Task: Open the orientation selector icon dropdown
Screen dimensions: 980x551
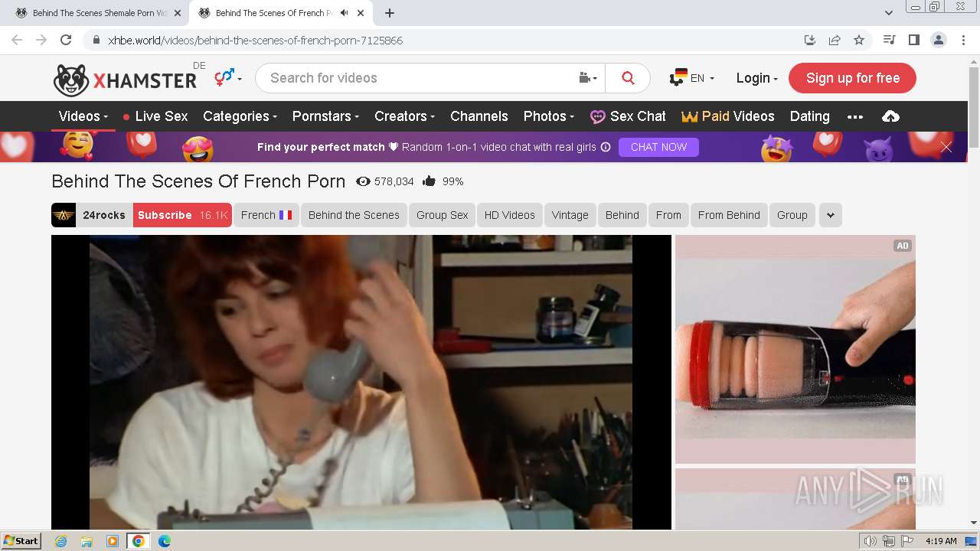Action: (227, 77)
